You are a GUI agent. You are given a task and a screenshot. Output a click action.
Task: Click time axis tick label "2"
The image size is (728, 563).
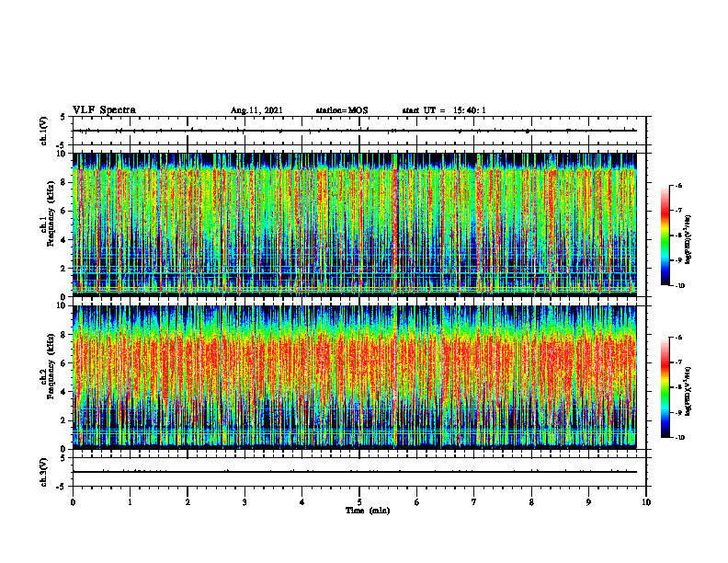point(188,502)
